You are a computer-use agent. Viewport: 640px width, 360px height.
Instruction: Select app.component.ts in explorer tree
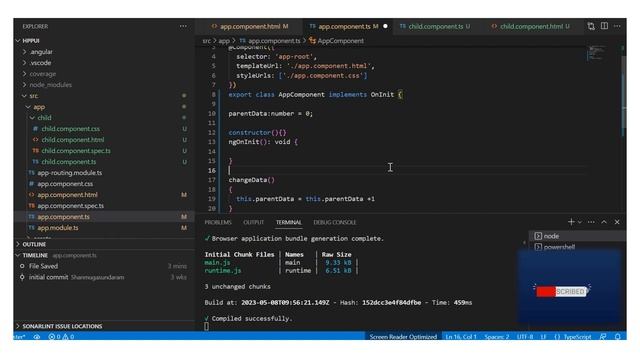[63, 217]
